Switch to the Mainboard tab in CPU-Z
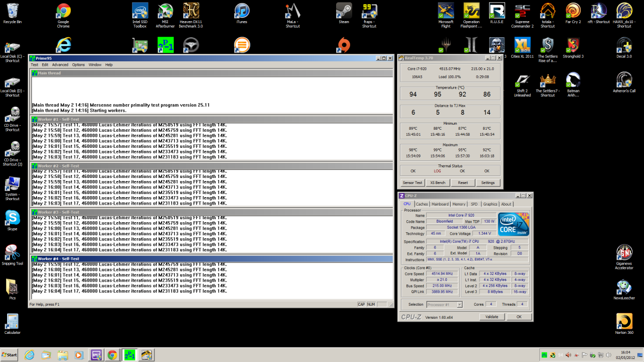 pyautogui.click(x=440, y=204)
